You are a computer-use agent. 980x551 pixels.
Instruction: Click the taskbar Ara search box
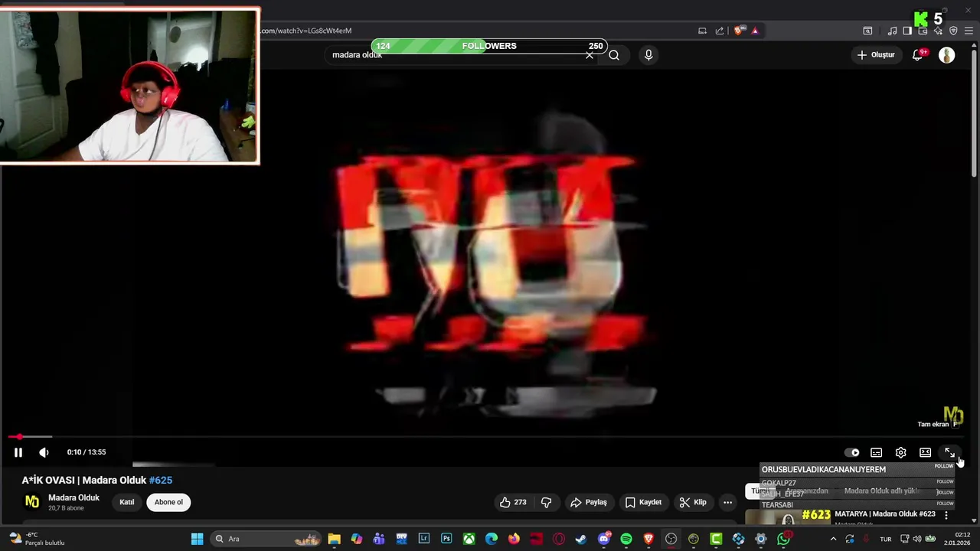266,539
